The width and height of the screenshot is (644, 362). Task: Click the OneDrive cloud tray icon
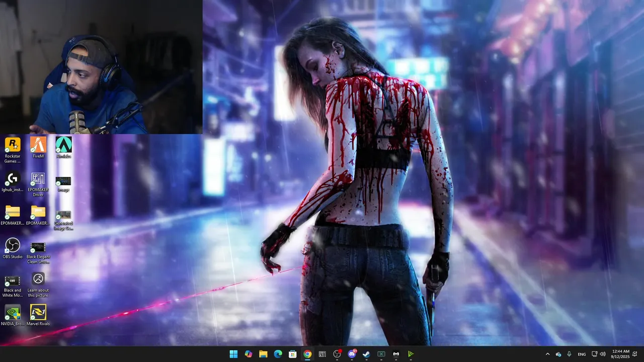pyautogui.click(x=558, y=354)
